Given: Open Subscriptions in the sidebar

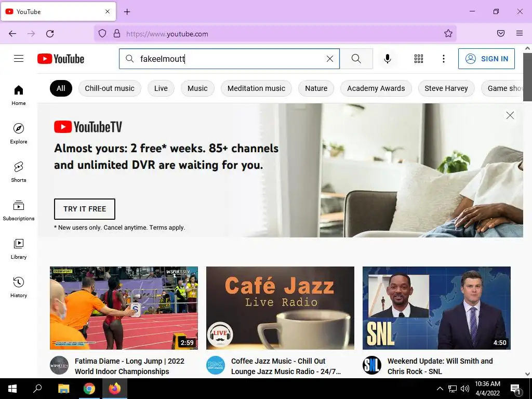Looking at the screenshot, I should 19,211.
